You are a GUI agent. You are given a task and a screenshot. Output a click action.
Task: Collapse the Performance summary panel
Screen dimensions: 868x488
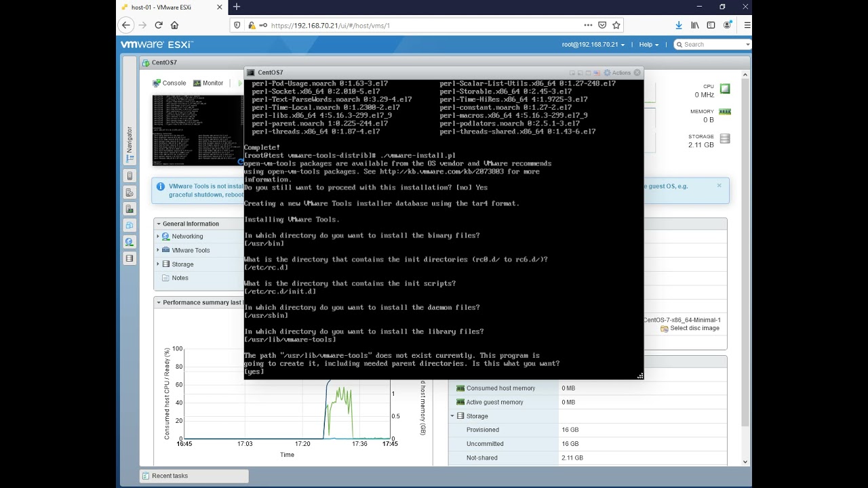pos(159,302)
